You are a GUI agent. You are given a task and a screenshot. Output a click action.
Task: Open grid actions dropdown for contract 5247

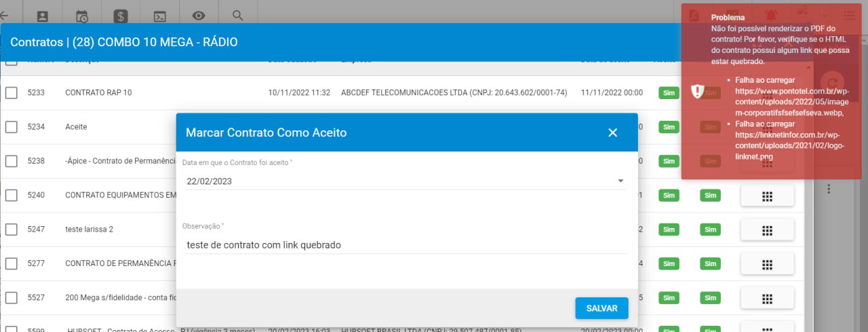click(767, 229)
